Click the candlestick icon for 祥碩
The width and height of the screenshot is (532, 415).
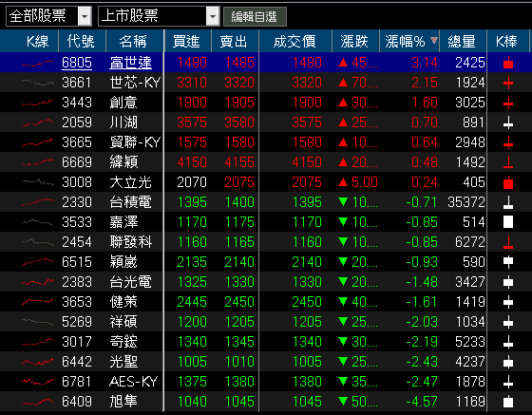[x=508, y=322]
